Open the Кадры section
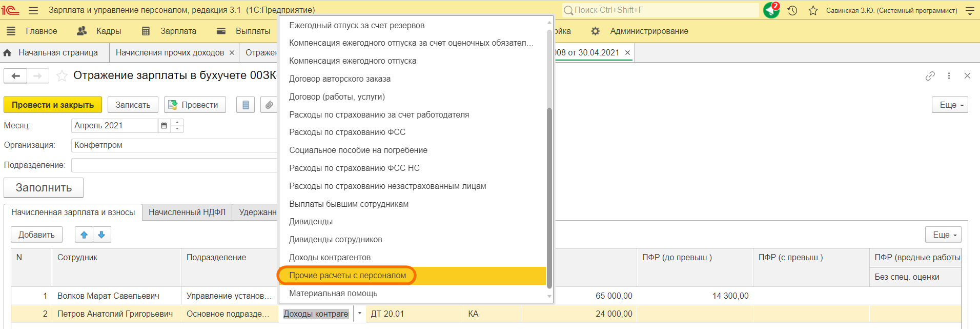The image size is (980, 329). point(109,31)
